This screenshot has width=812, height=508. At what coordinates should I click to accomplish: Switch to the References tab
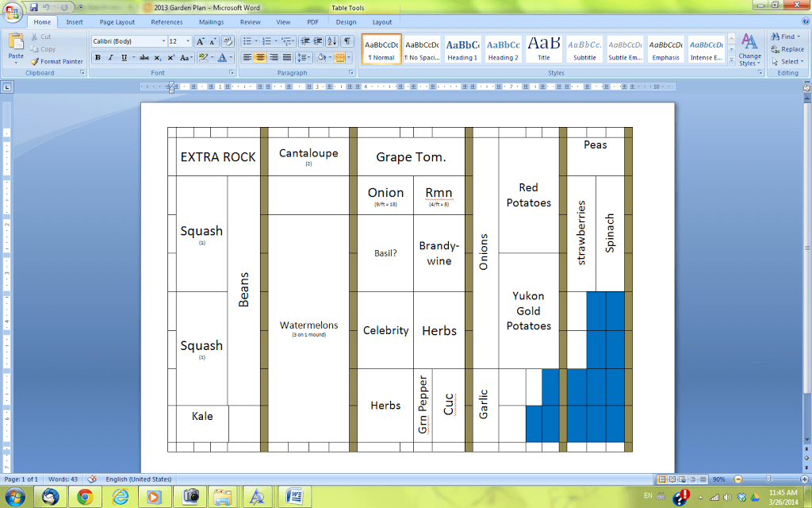point(167,22)
